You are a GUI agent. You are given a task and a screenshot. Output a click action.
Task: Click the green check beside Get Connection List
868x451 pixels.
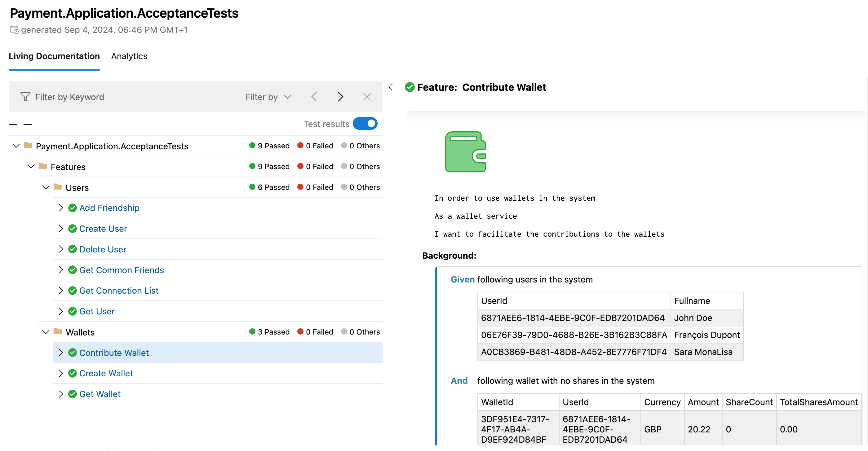(73, 291)
